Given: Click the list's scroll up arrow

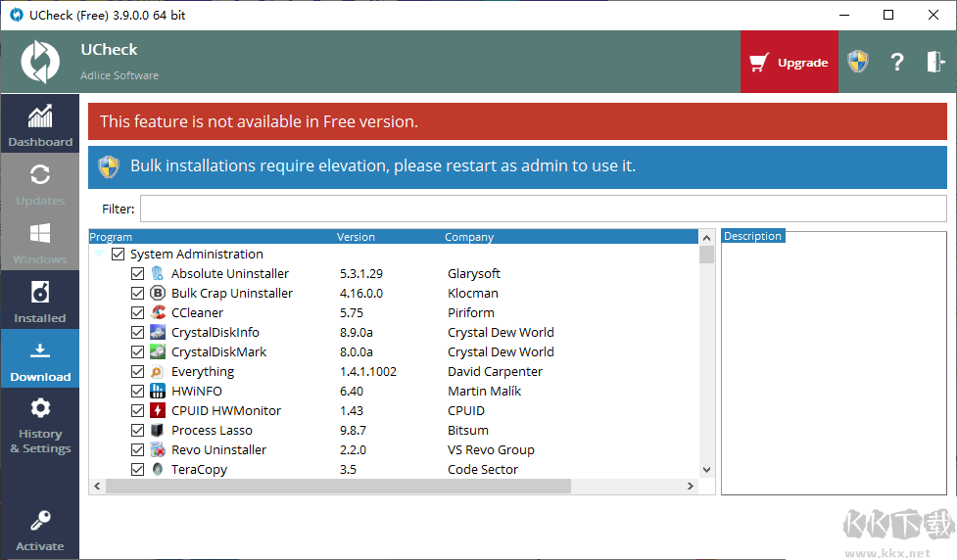Looking at the screenshot, I should coord(707,238).
